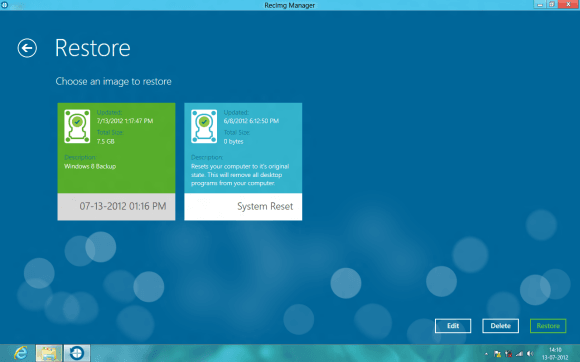This screenshot has height=362, width=580.
Task: Click the tray icon with red X
Action: pos(509,354)
